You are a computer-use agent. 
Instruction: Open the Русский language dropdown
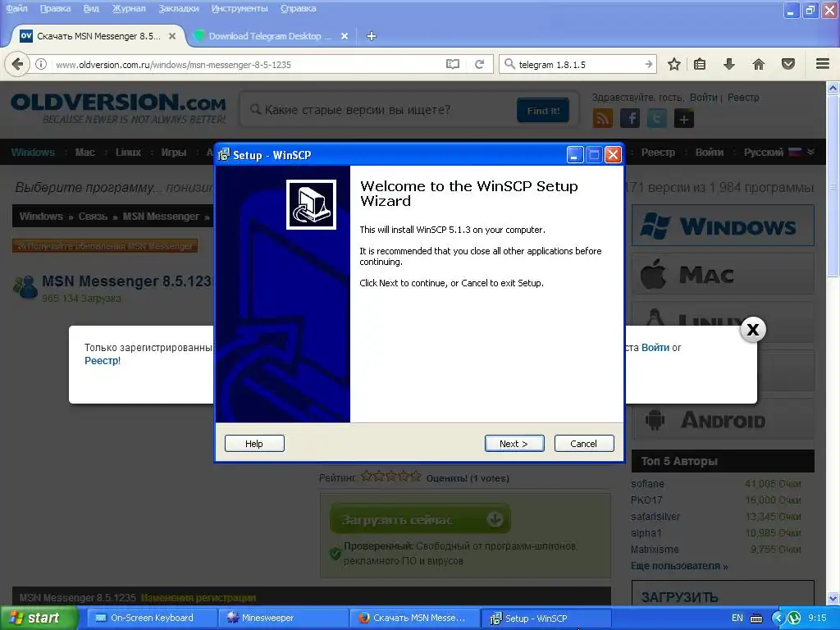click(x=779, y=152)
